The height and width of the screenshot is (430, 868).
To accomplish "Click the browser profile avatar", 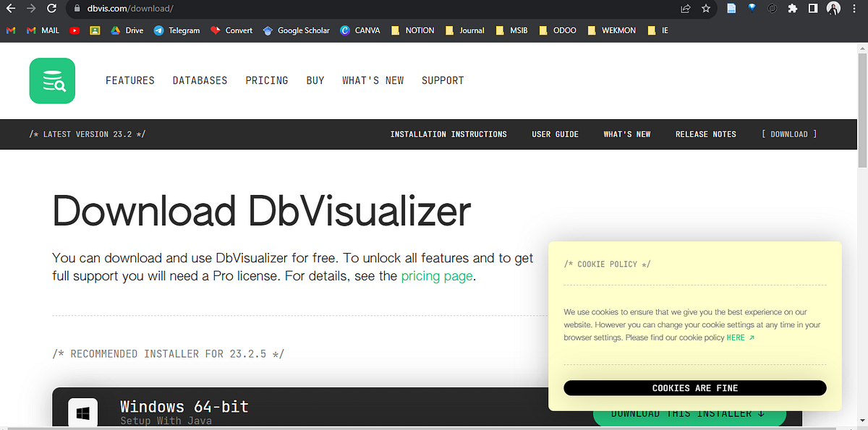I will pos(835,9).
